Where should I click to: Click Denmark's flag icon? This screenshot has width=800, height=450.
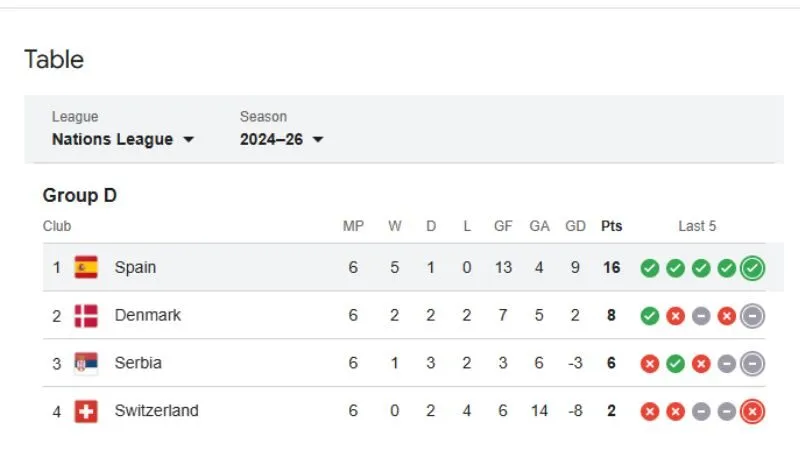click(x=86, y=315)
